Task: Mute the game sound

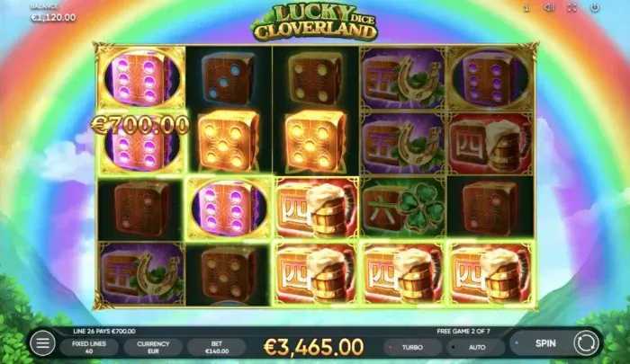Action: pyautogui.click(x=549, y=7)
